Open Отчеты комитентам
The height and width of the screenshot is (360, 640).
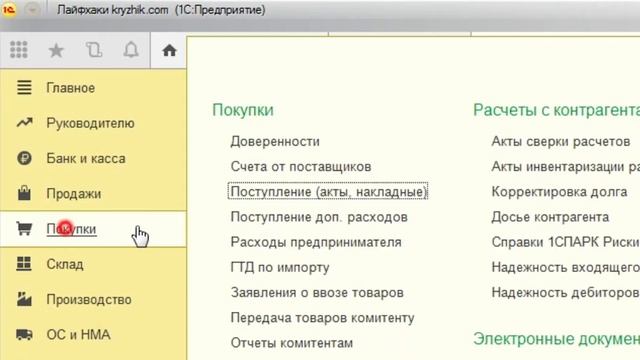coord(292,343)
